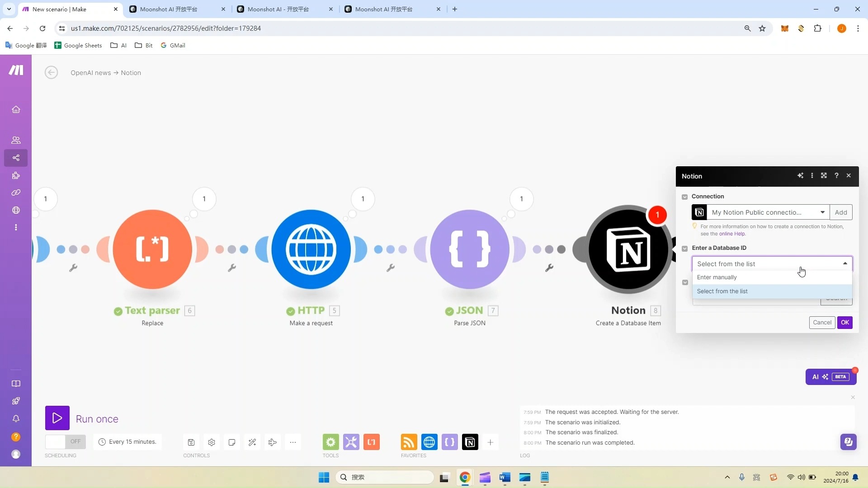868x488 pixels.
Task: Open Connections link icon in sidebar
Action: click(16, 192)
